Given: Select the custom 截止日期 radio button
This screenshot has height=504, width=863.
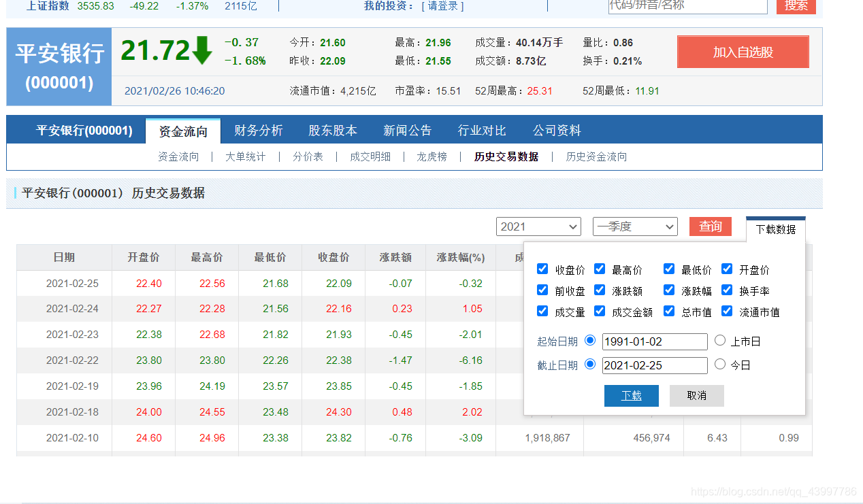Looking at the screenshot, I should pyautogui.click(x=590, y=364).
